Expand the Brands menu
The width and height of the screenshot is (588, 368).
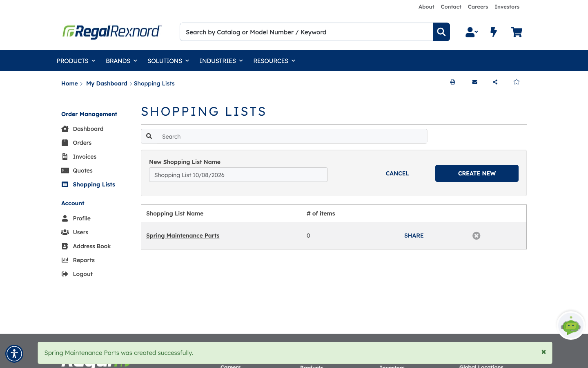121,61
